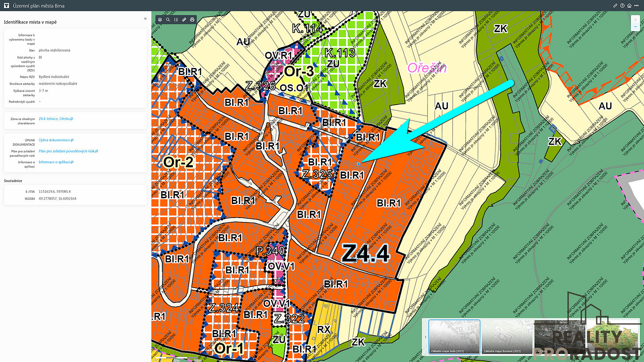Screen dimensions: 644x362
Task: Click the 'Bydlení individuální' value
Action: click(54, 77)
